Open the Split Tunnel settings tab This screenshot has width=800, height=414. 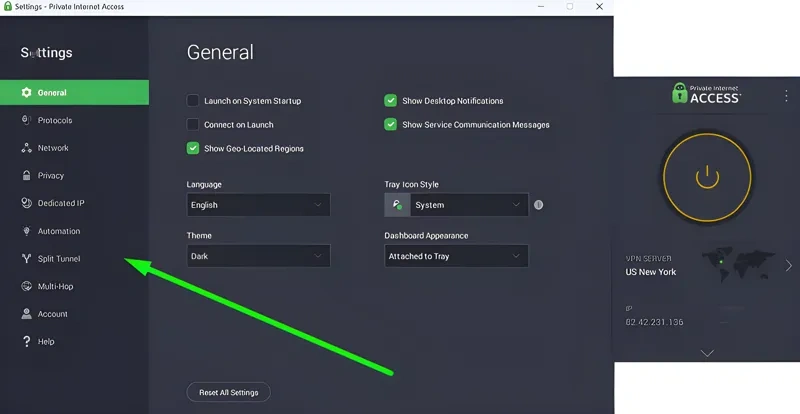click(x=74, y=258)
